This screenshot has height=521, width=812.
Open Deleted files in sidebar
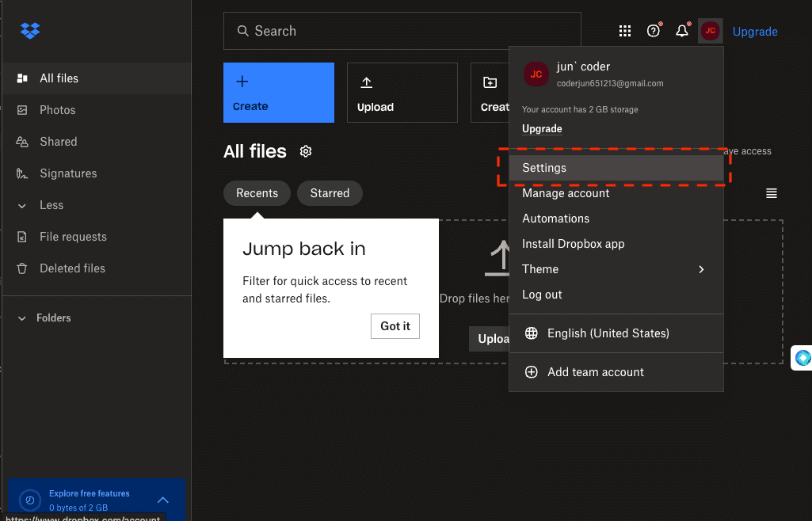pyautogui.click(x=97, y=268)
